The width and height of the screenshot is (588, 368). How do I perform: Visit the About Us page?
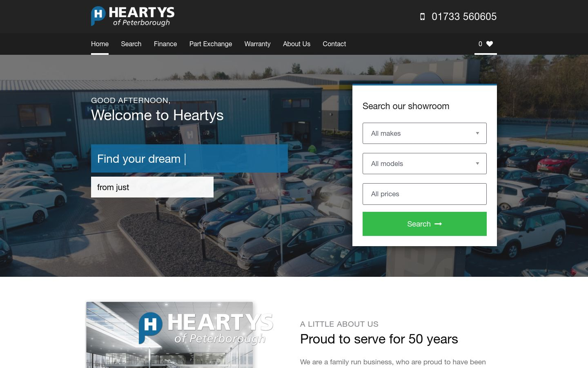pyautogui.click(x=296, y=44)
